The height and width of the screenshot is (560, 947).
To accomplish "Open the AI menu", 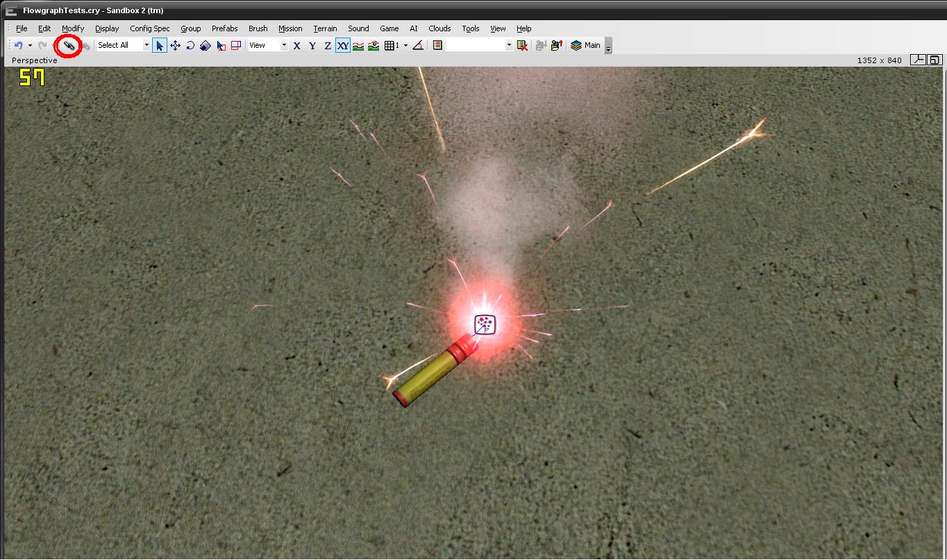I will click(414, 28).
